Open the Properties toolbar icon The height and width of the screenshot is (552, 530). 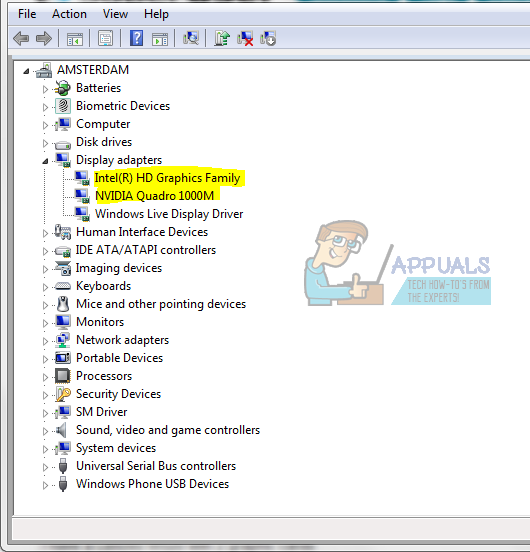[105, 38]
